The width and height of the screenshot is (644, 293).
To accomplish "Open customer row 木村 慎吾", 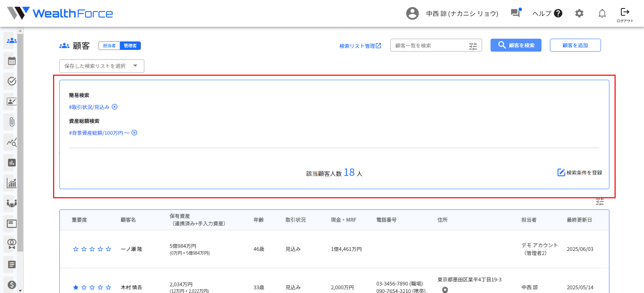I will [334, 281].
